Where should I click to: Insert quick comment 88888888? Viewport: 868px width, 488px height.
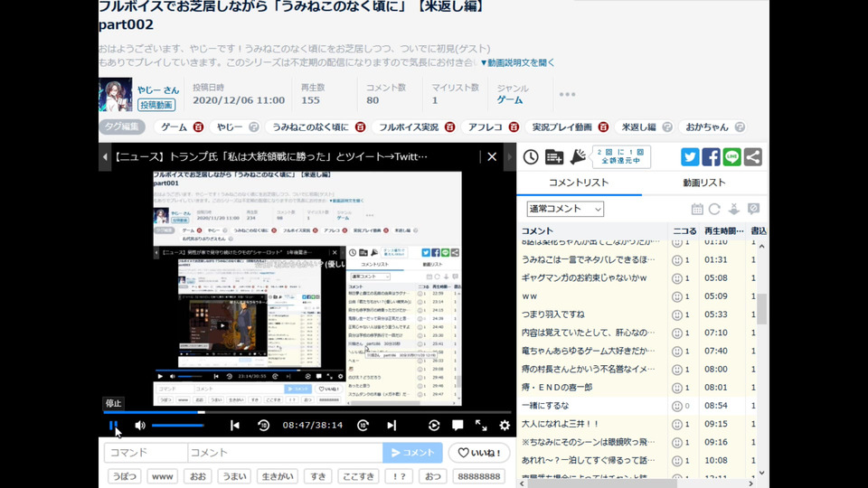[x=478, y=476]
